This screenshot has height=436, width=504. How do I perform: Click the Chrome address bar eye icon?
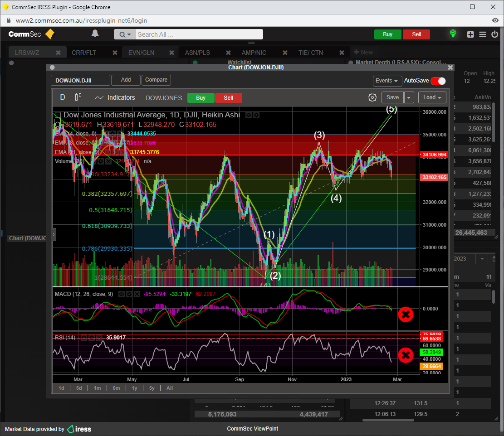tap(495, 20)
